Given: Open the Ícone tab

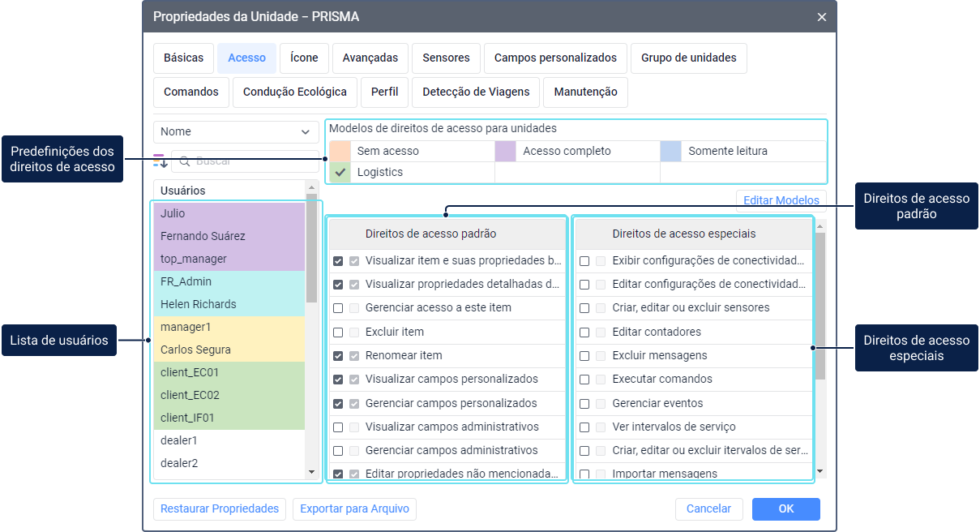Looking at the screenshot, I should coord(304,58).
